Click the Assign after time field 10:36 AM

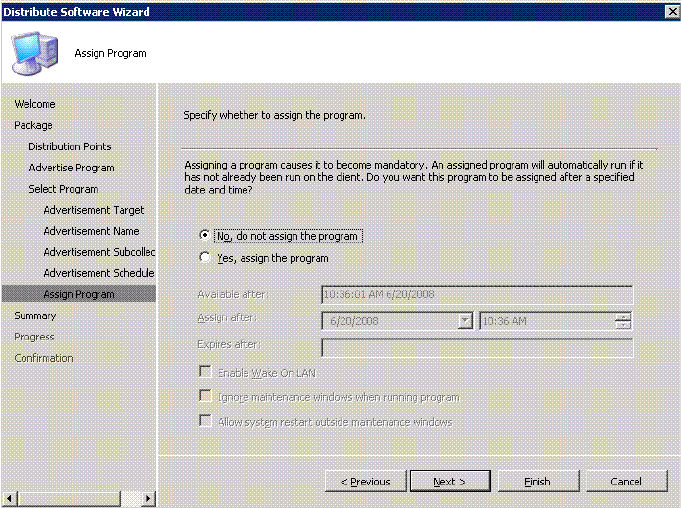(547, 321)
